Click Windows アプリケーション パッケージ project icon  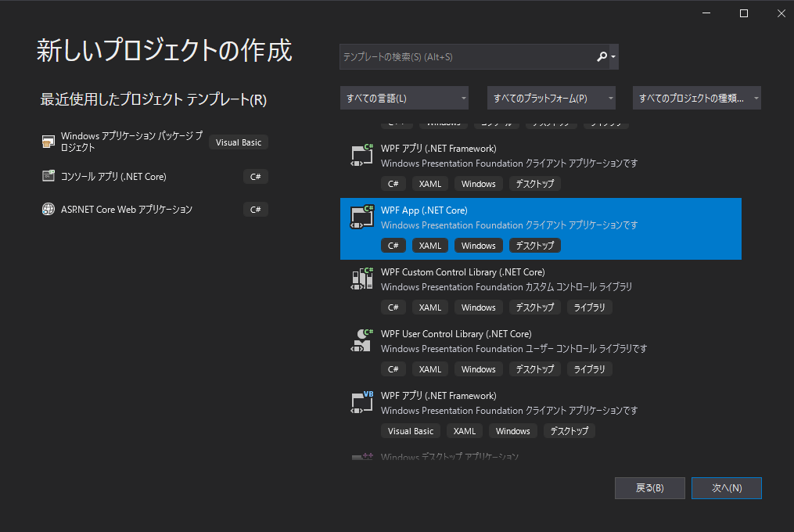[48, 142]
